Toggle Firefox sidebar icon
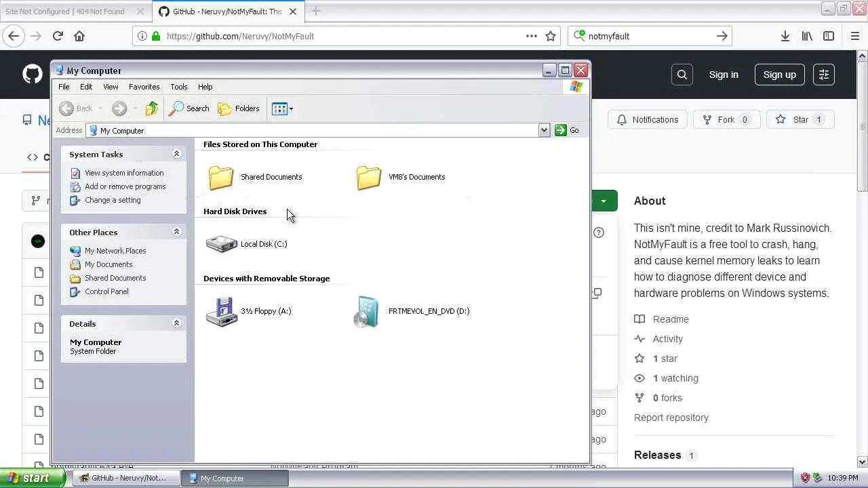This screenshot has width=868, height=488. click(829, 36)
